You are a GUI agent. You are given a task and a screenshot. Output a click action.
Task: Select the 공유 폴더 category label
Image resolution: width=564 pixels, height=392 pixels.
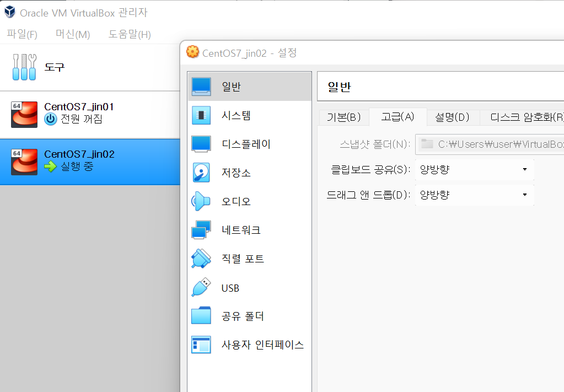click(243, 316)
